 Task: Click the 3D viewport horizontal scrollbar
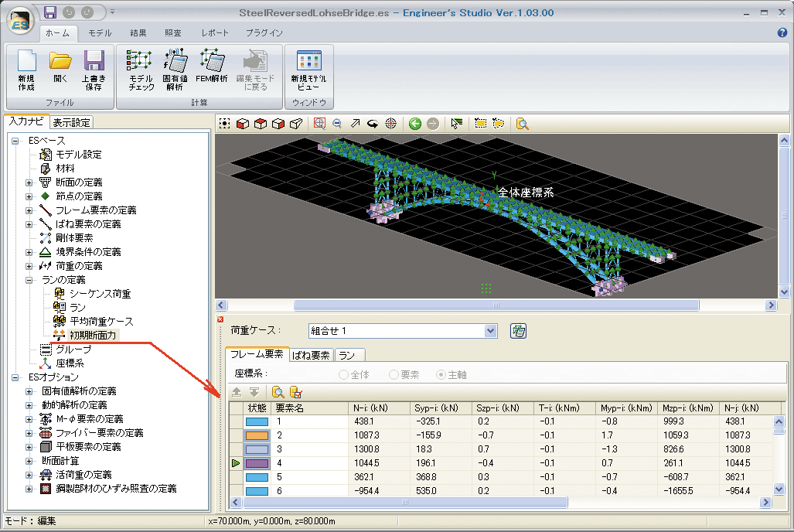tap(496, 305)
